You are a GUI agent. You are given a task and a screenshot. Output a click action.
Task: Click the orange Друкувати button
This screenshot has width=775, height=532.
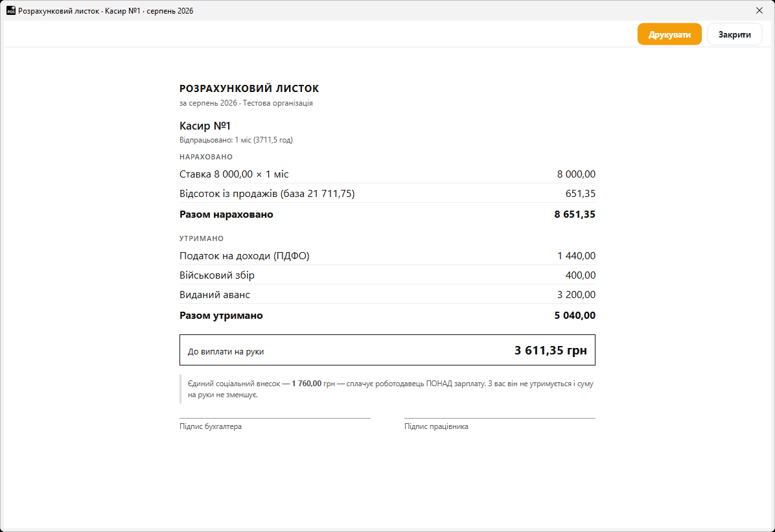pyautogui.click(x=669, y=34)
